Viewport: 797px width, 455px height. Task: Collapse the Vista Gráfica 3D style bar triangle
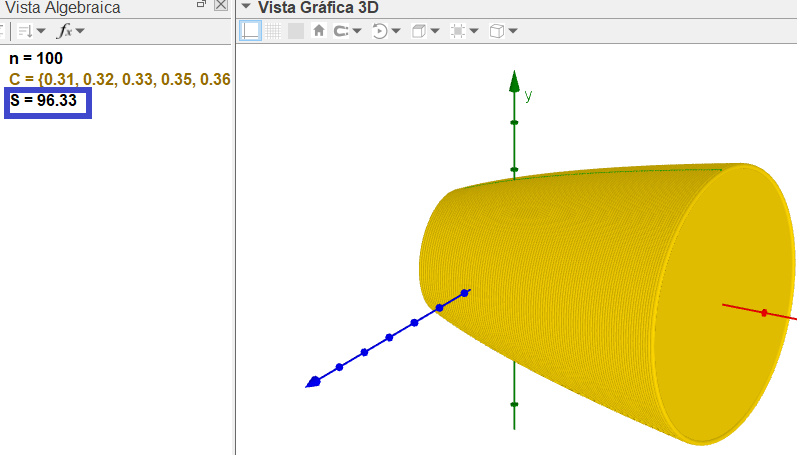(x=246, y=7)
